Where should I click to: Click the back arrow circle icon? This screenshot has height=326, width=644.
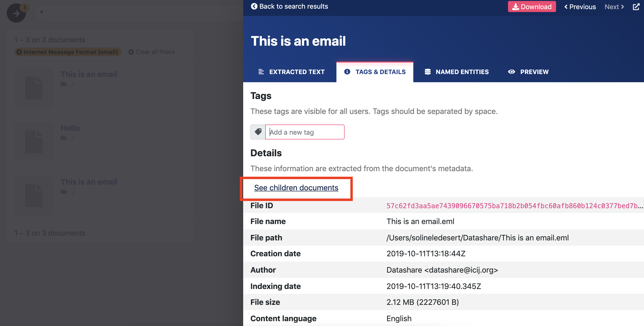[254, 6]
